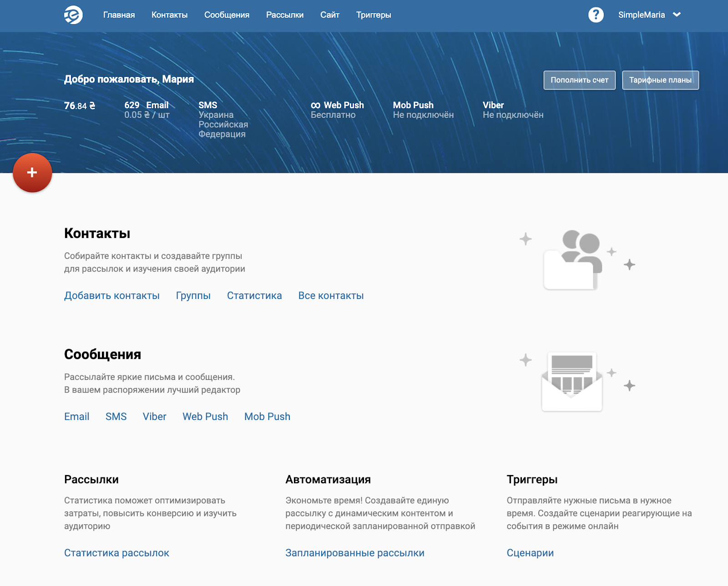Open the Сценарии link
Image resolution: width=728 pixels, height=586 pixels.
tap(530, 553)
